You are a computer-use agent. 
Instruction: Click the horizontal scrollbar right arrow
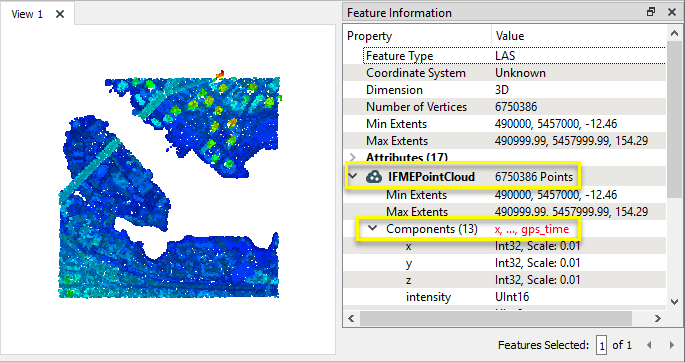657,319
